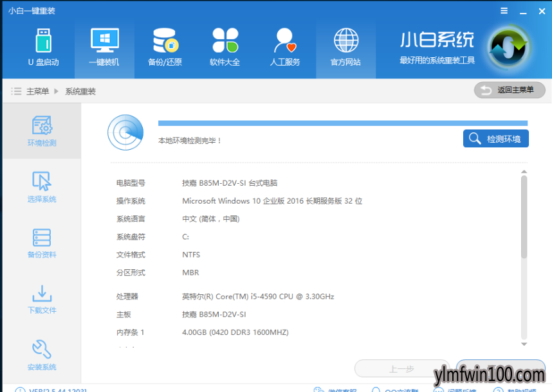Click the 分区形式 label
The height and width of the screenshot is (392, 552).
click(x=131, y=273)
